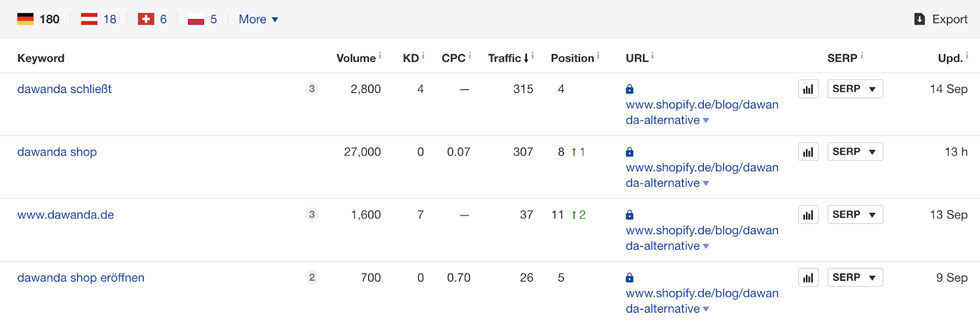
Task: Open keyword link dawanda shop
Action: point(57,152)
